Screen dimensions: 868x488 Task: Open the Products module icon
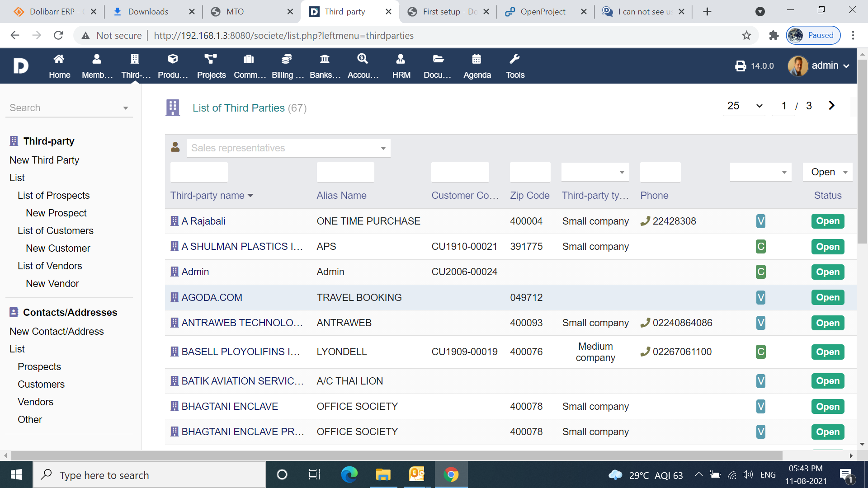click(x=173, y=59)
